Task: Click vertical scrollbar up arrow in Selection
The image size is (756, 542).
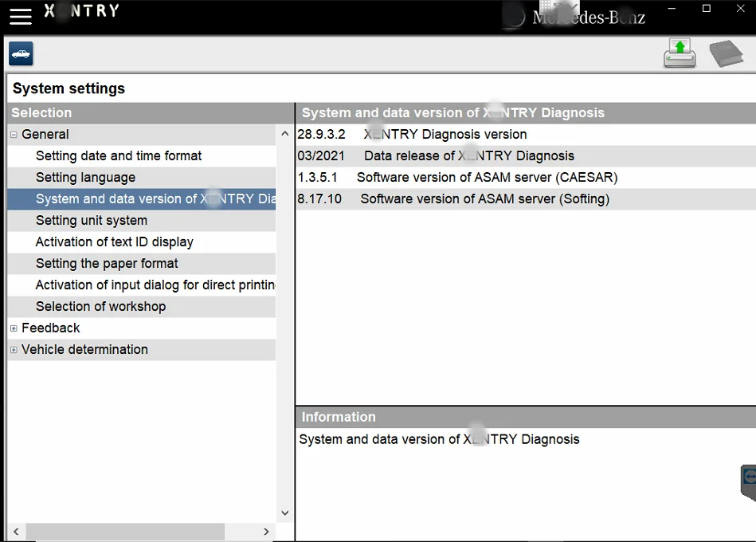Action: (x=285, y=134)
